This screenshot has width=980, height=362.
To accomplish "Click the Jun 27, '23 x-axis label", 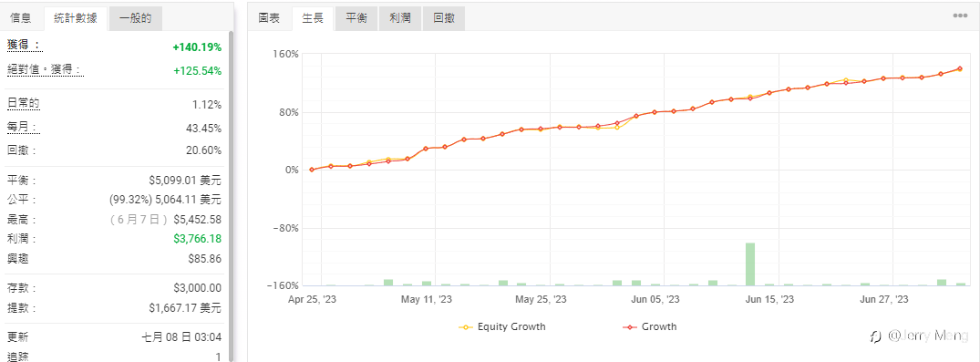I will click(884, 299).
